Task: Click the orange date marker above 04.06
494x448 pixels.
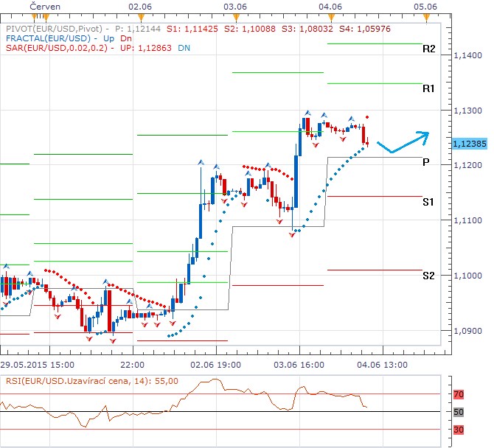Action: pos(329,18)
